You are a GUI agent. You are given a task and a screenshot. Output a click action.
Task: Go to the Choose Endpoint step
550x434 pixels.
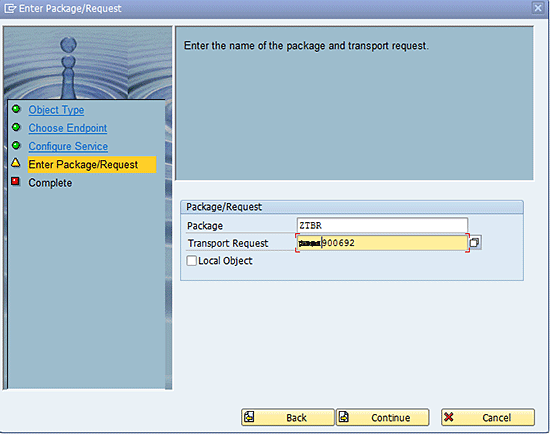click(x=68, y=128)
